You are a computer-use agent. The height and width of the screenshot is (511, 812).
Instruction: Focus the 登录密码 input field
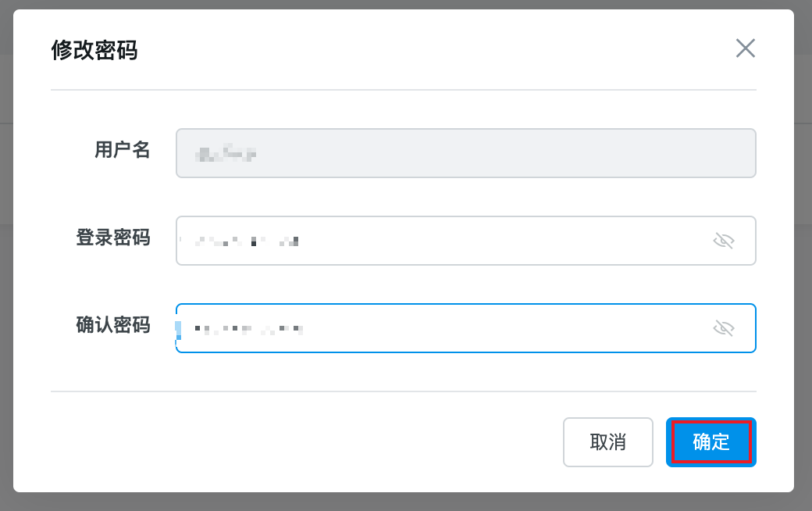point(468,241)
